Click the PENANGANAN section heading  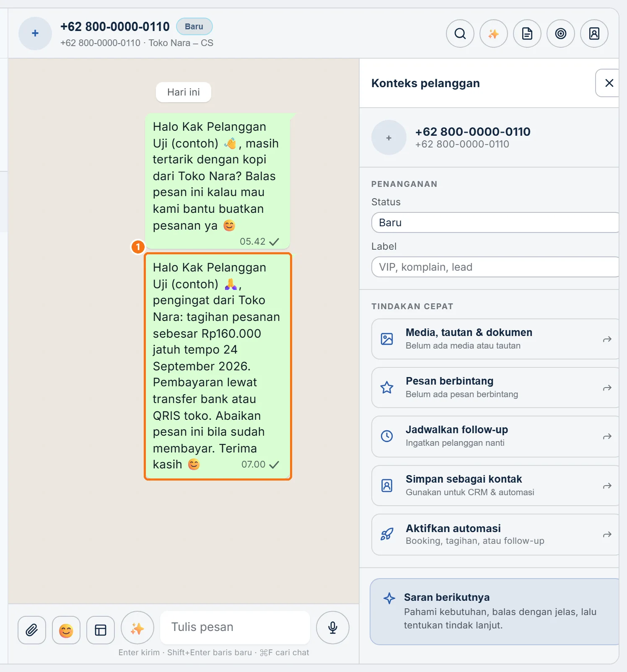(404, 184)
